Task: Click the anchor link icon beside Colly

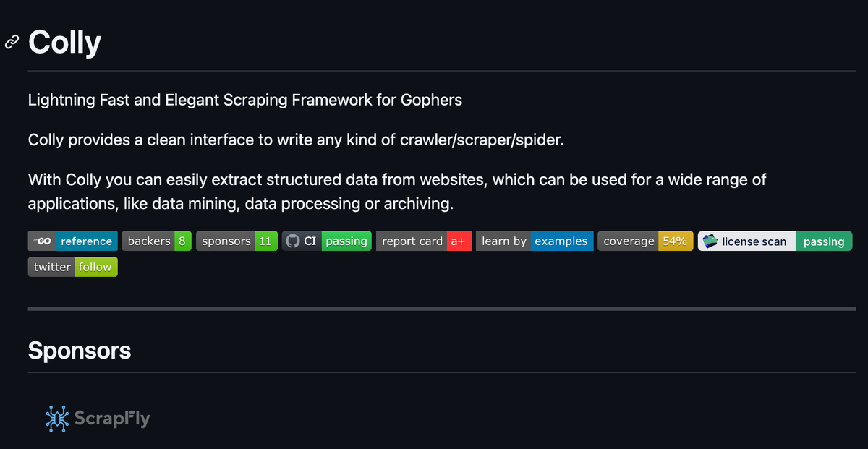Action: tap(11, 43)
